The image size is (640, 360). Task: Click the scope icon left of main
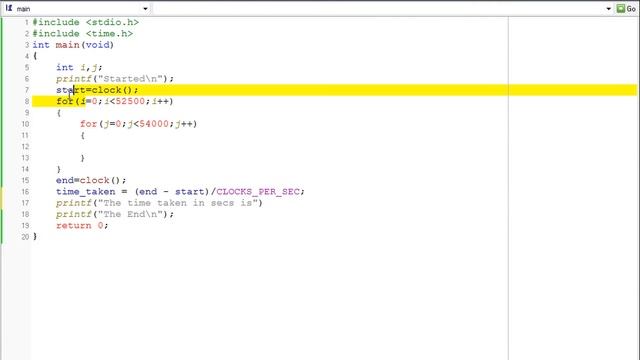click(9, 8)
